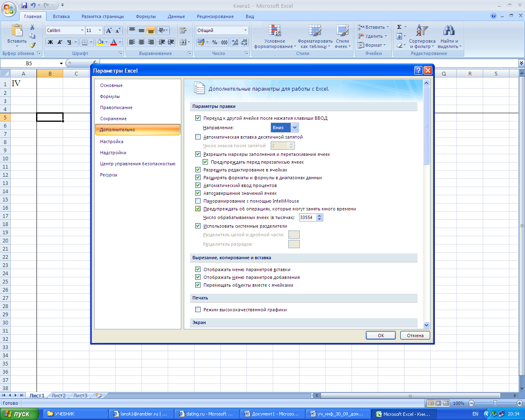Toggle 'Предупреждать перед перезаписью ячеек' checkbox
Image resolution: width=525 pixels, height=420 pixels.
click(205, 162)
